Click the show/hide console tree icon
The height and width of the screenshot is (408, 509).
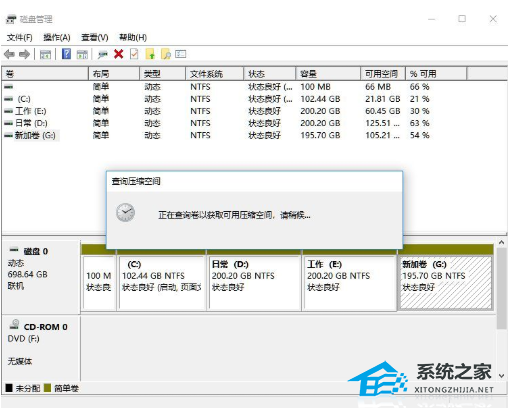click(45, 54)
